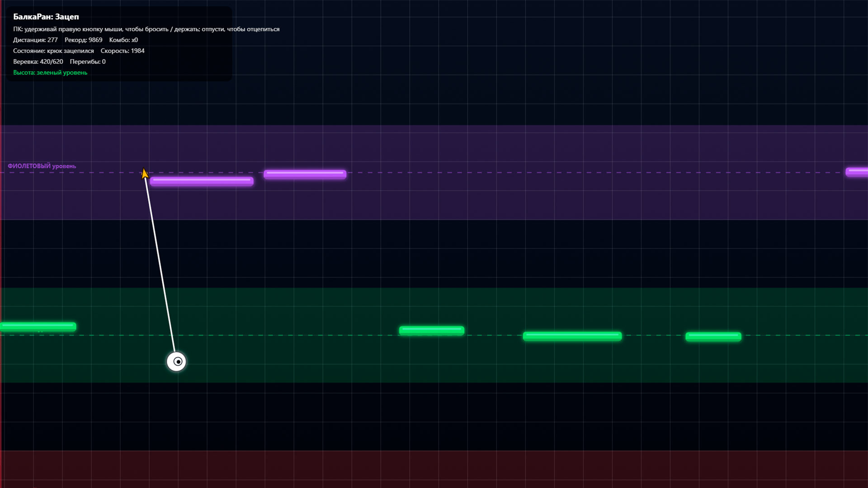
Task: Click the green "Высота: зеленый уровень" line
Action: (50, 72)
